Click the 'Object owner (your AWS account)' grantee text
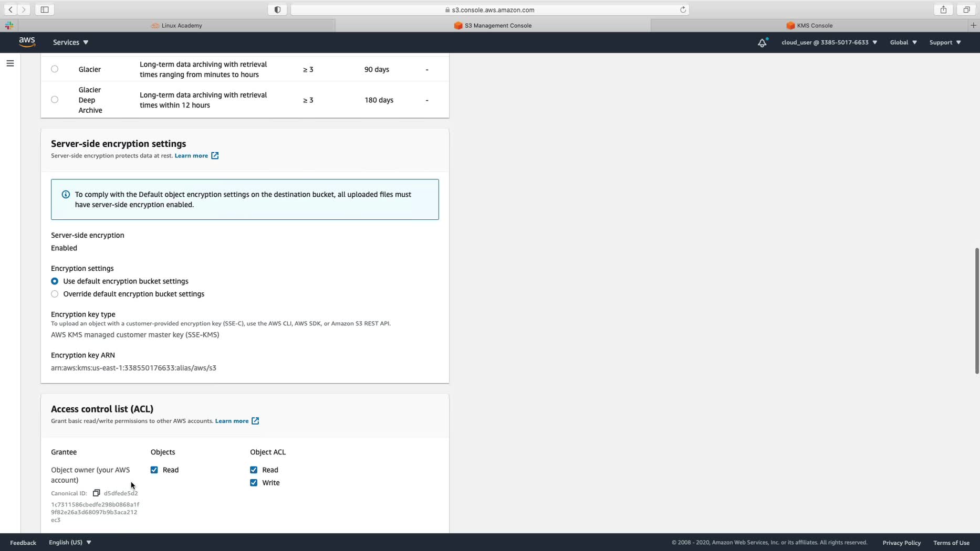The width and height of the screenshot is (980, 551). [90, 475]
